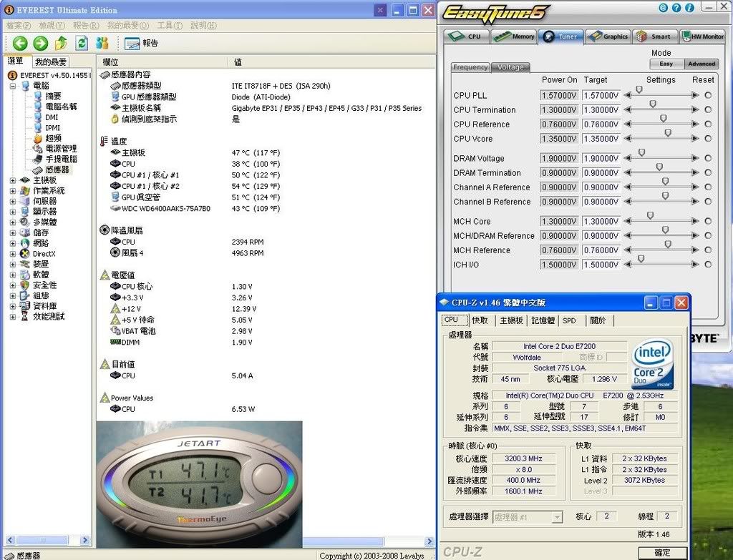This screenshot has height=560, width=733.
Task: Toggle the CPU PLL reset radio button
Action: click(708, 95)
